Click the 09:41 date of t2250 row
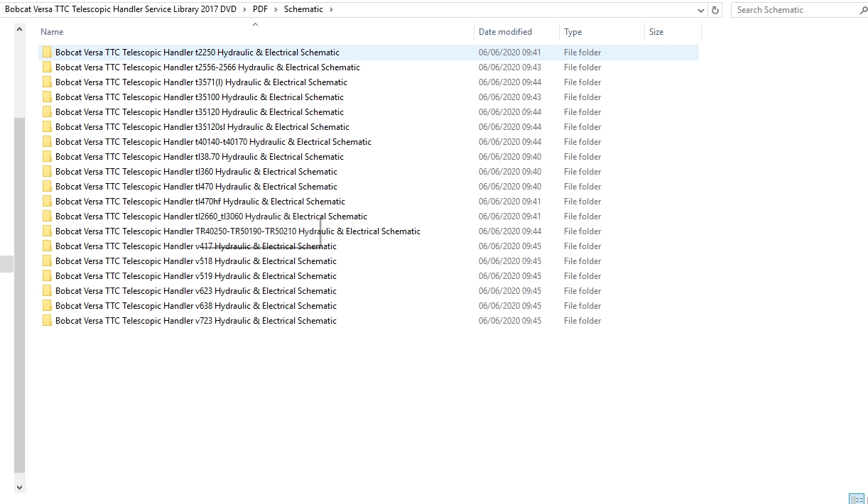Viewport: 868px width, 504px height. pos(510,53)
